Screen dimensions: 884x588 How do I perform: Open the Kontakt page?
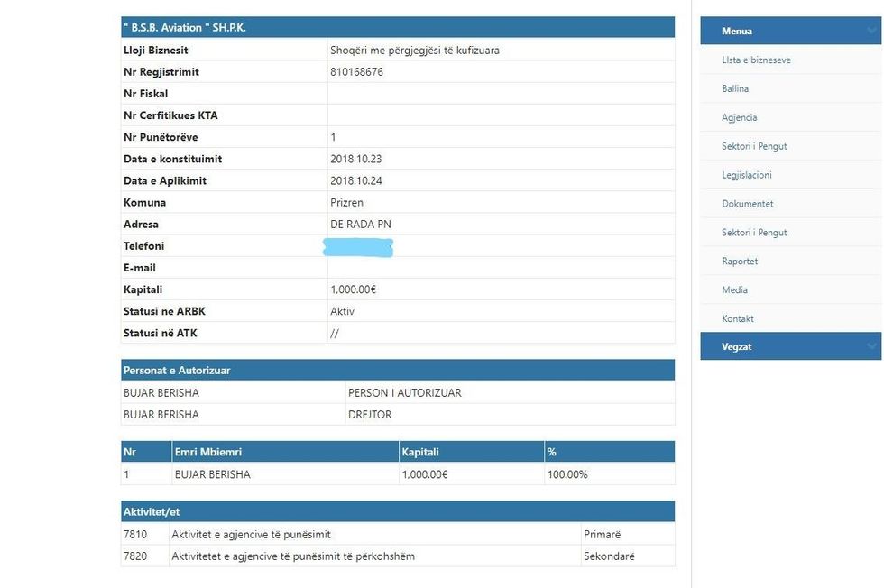tap(737, 319)
